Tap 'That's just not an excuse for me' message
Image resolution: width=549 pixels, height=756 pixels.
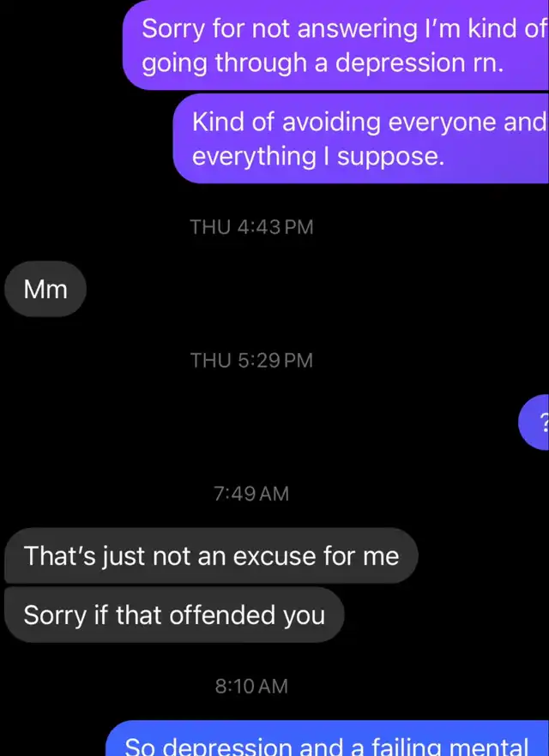coord(211,555)
